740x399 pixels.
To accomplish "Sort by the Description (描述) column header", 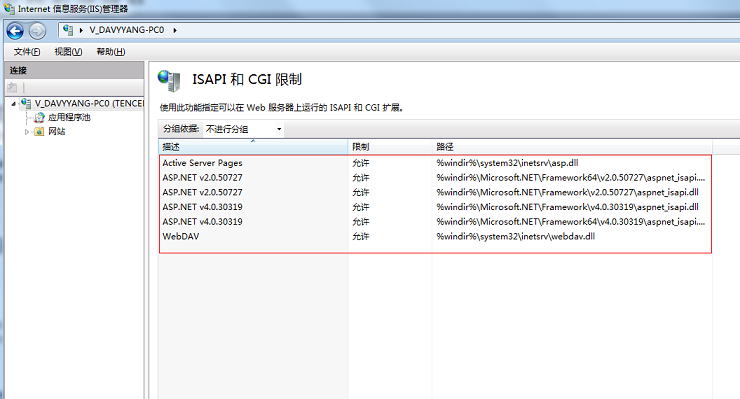I will click(253, 146).
